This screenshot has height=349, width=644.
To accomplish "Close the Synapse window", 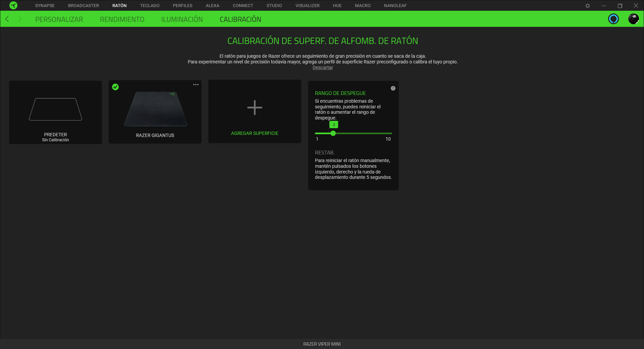I will [636, 6].
